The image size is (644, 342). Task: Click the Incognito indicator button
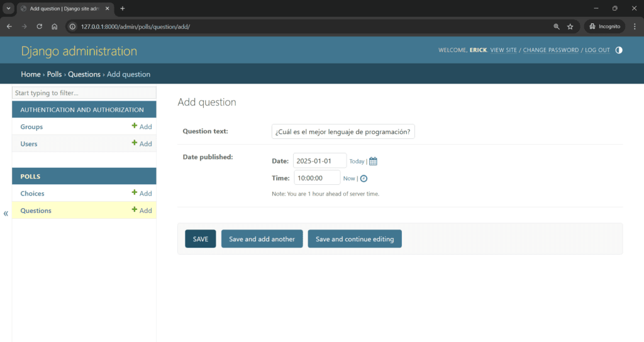(x=604, y=26)
